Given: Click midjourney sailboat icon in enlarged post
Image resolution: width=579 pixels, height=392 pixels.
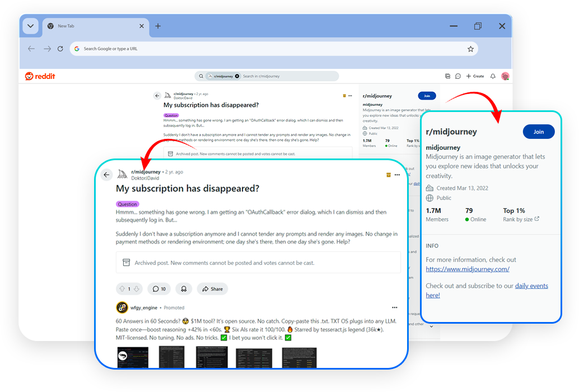Looking at the screenshot, I should point(122,174).
